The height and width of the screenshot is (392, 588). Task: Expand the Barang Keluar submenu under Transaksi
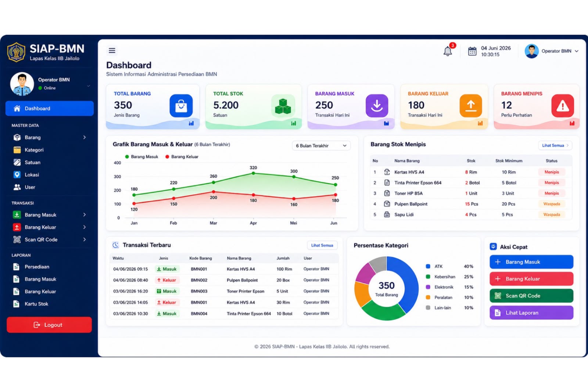(85, 227)
